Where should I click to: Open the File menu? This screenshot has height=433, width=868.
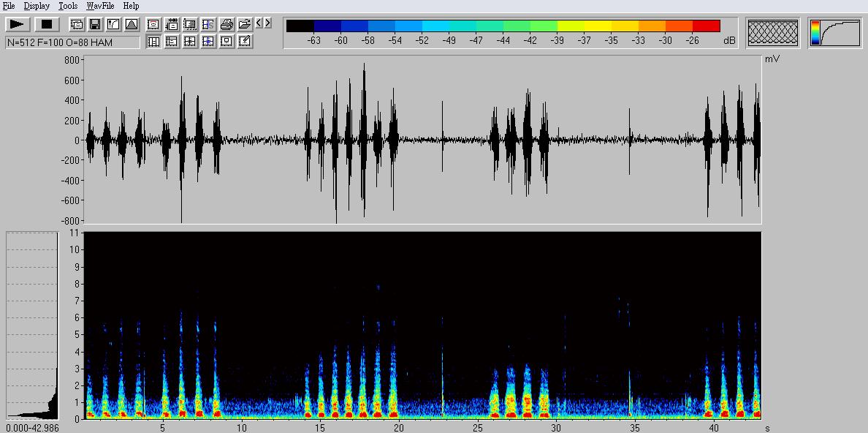coord(9,6)
